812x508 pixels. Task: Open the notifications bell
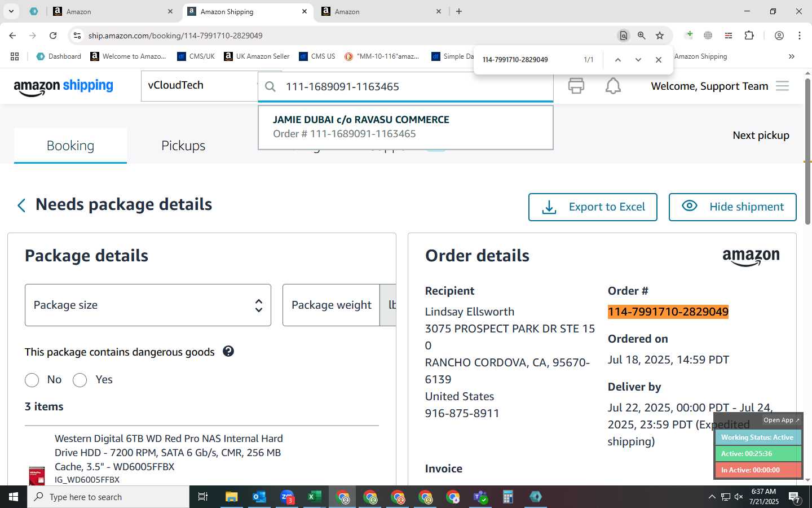[613, 86]
